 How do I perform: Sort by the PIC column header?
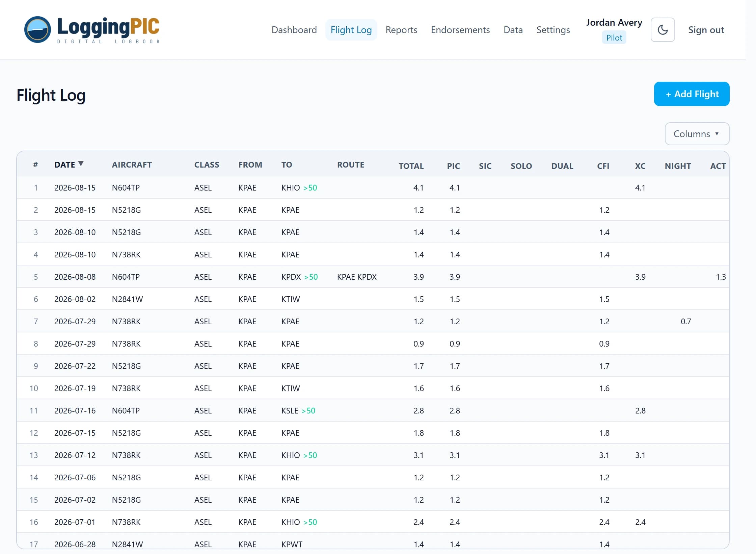[x=453, y=166]
